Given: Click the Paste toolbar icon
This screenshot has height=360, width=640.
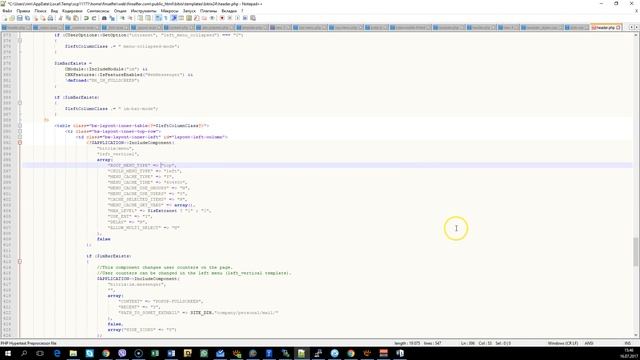Looking at the screenshot, I should (76, 18).
